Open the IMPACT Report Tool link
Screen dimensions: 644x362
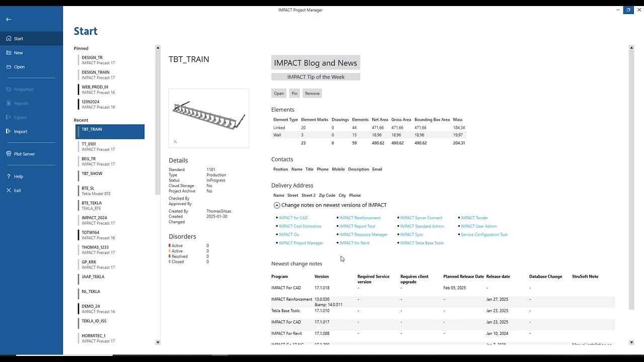point(357,226)
